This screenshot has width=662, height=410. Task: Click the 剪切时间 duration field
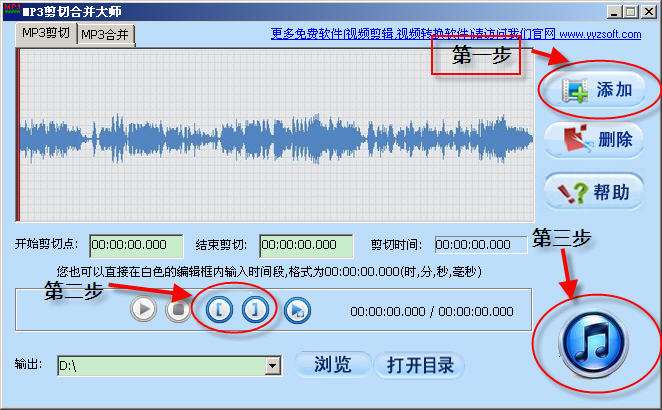(x=481, y=245)
